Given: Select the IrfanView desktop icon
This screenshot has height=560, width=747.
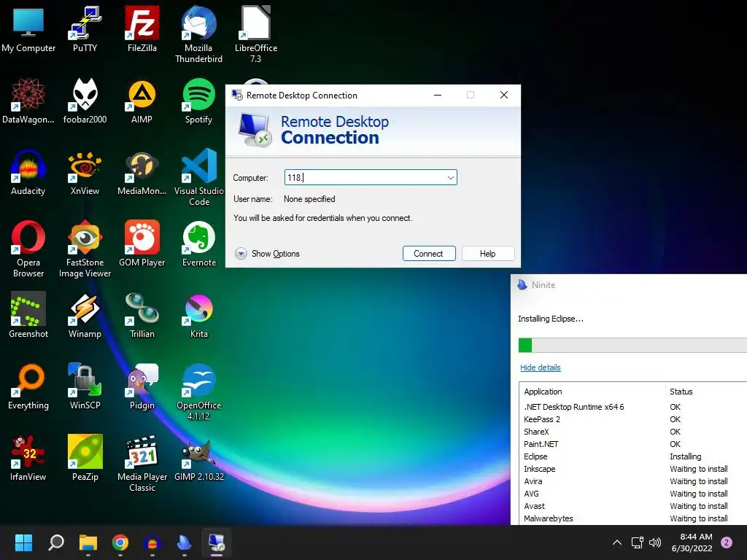Looking at the screenshot, I should point(28,458).
